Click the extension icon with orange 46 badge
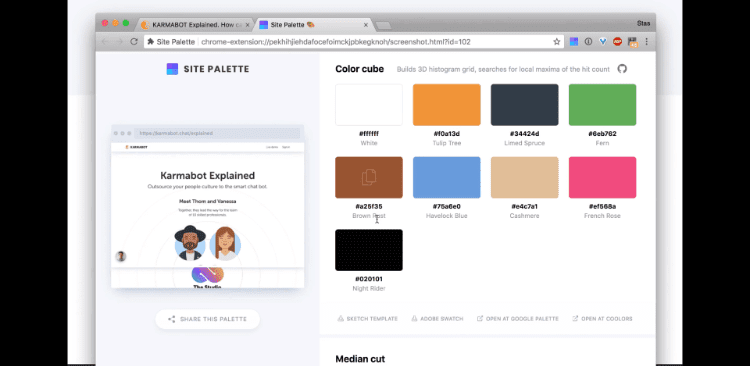This screenshot has width=750, height=366. pos(632,42)
